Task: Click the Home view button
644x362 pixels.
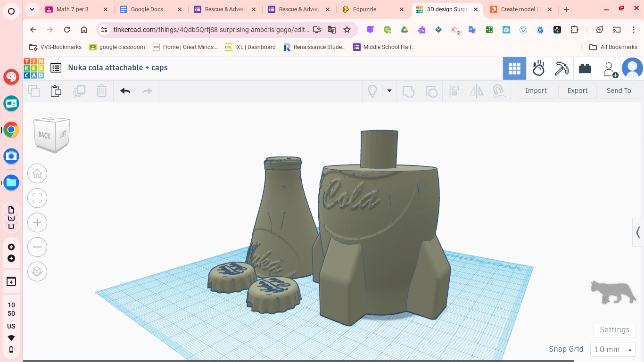Action: 37,173
